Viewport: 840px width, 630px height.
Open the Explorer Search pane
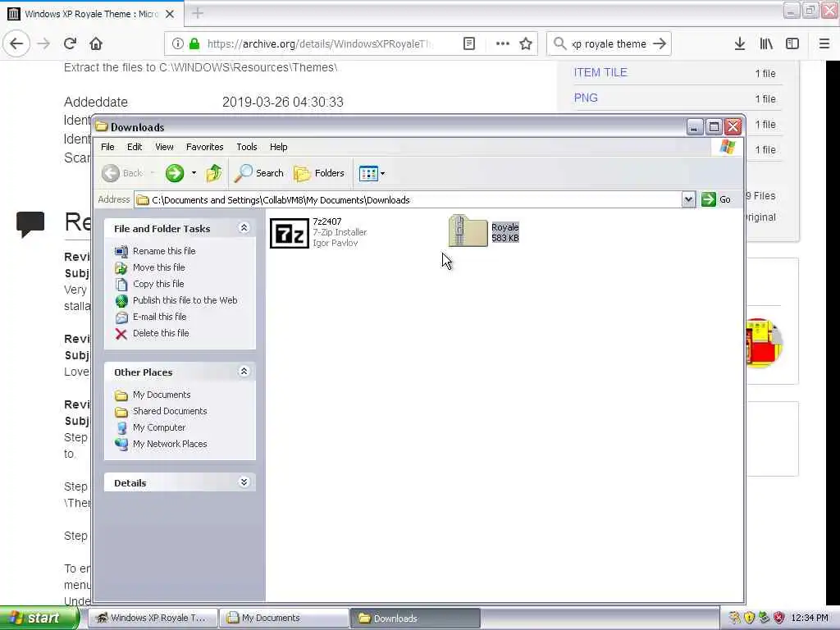tap(259, 173)
